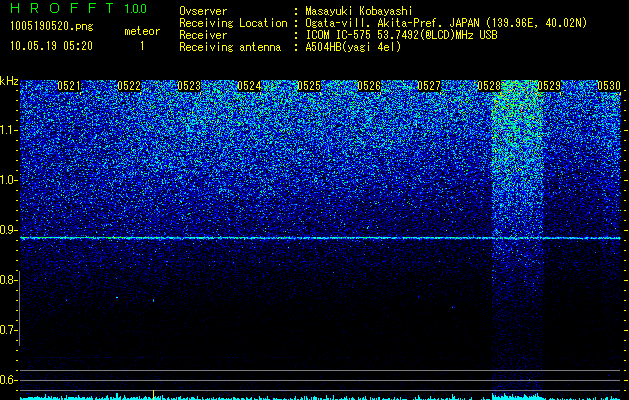Click the Receiving Location label
629x400 pixels.
(233, 23)
